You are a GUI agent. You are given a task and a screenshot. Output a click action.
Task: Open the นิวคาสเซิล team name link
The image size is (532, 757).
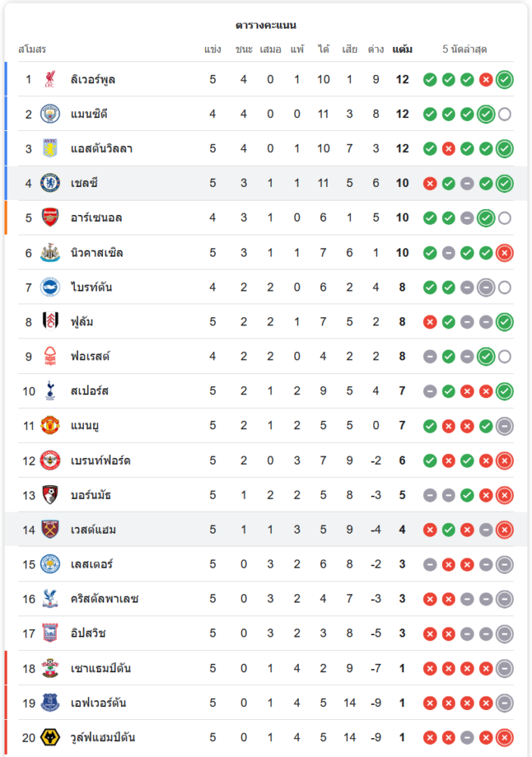point(97,253)
